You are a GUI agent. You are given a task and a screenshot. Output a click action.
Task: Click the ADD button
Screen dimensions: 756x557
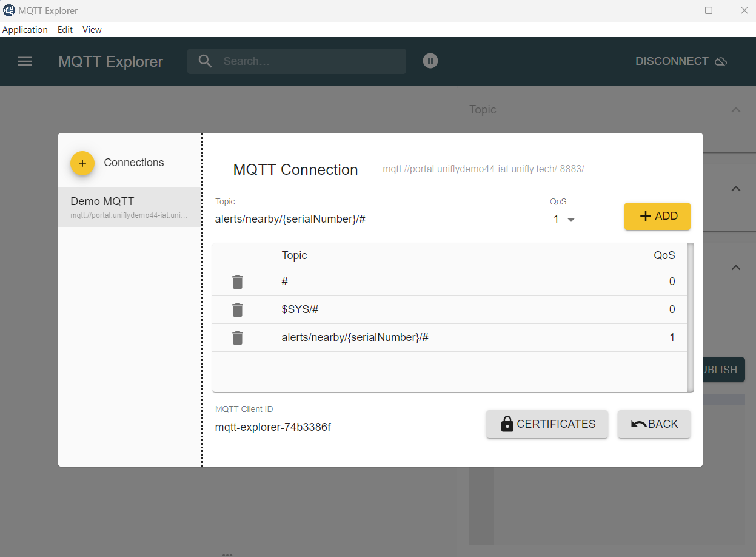657,216
